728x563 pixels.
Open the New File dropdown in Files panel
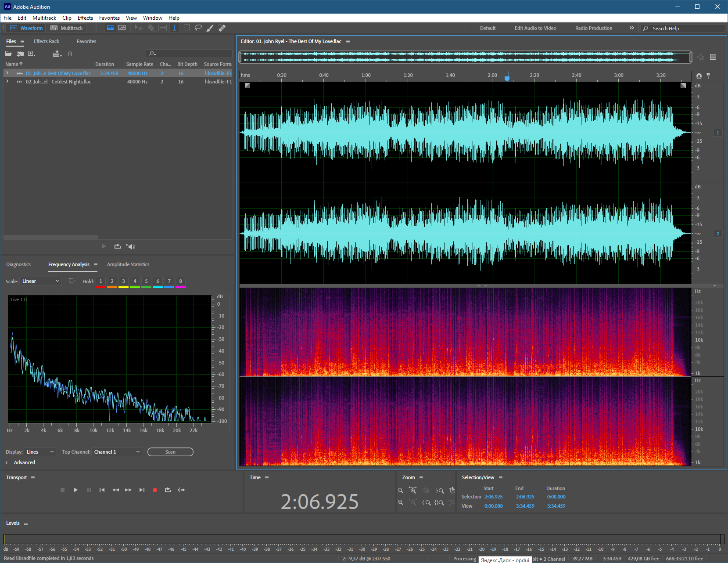[x=32, y=54]
